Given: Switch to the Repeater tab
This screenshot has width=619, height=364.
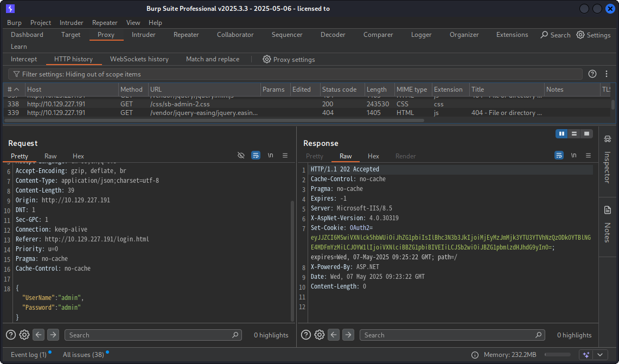Looking at the screenshot, I should [186, 35].
